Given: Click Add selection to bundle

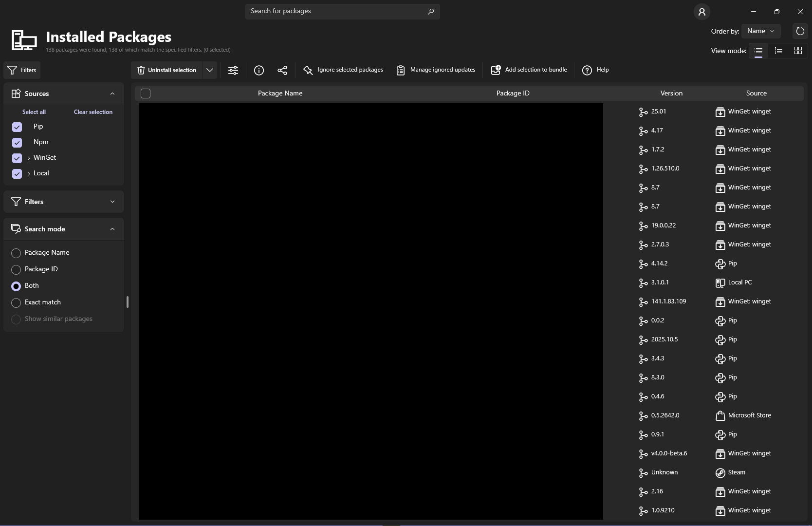Looking at the screenshot, I should click(x=529, y=70).
